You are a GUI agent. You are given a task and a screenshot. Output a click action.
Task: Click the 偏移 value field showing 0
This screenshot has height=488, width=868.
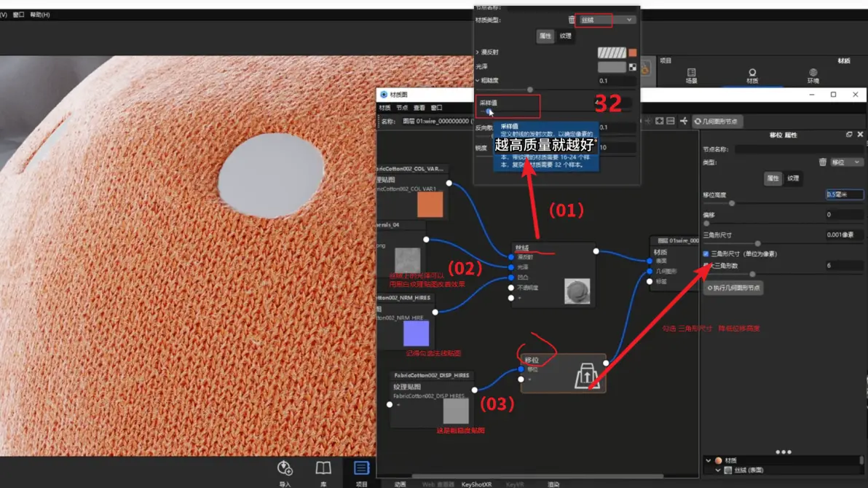coord(844,214)
